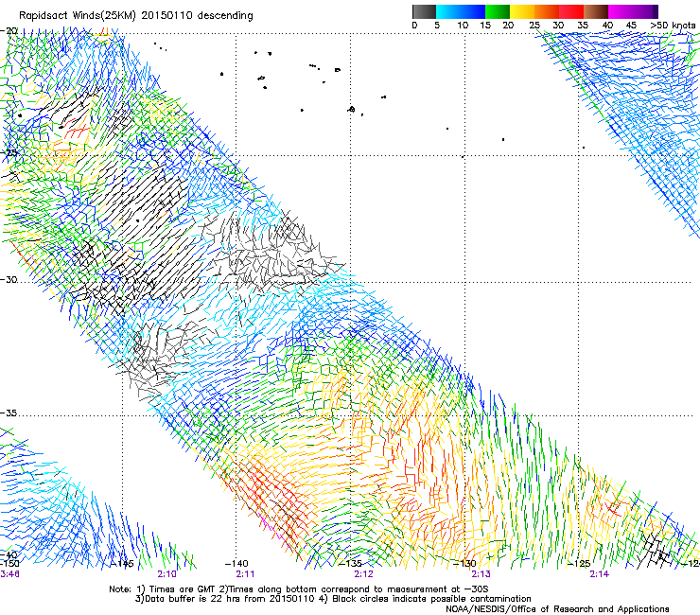Click the '0' legend scale label
The width and height of the screenshot is (700, 615).
pyautogui.click(x=414, y=26)
